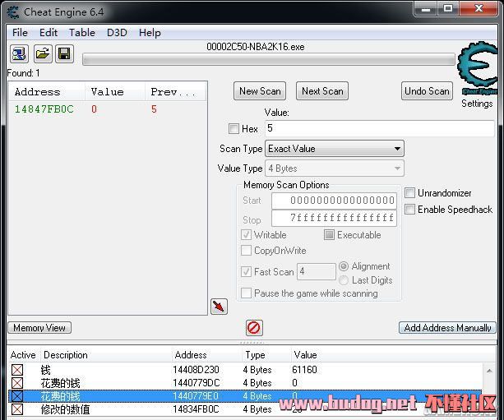Click the Stop address field
Image resolution: width=504 pixels, height=420 pixels.
coord(334,218)
